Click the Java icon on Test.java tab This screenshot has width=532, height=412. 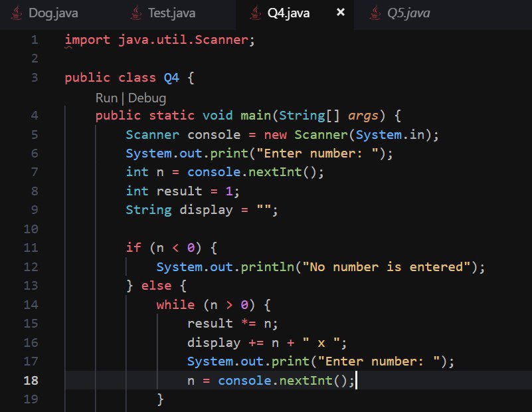tap(136, 13)
